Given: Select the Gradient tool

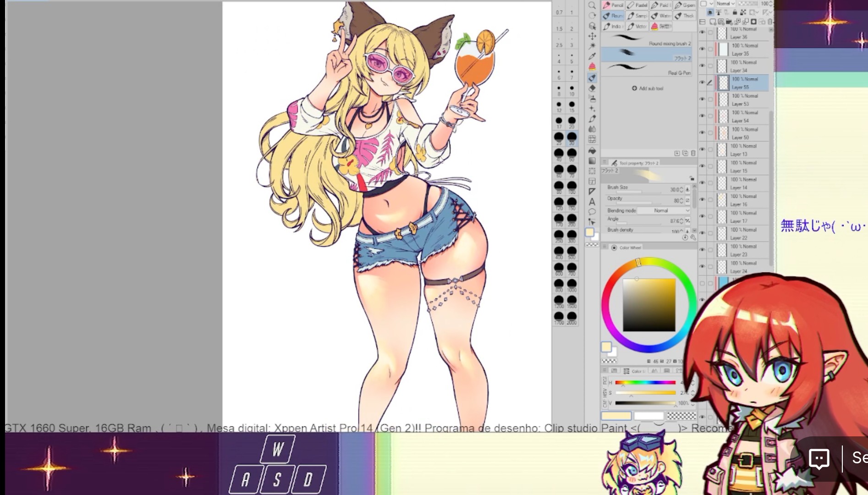Looking at the screenshot, I should click(592, 161).
